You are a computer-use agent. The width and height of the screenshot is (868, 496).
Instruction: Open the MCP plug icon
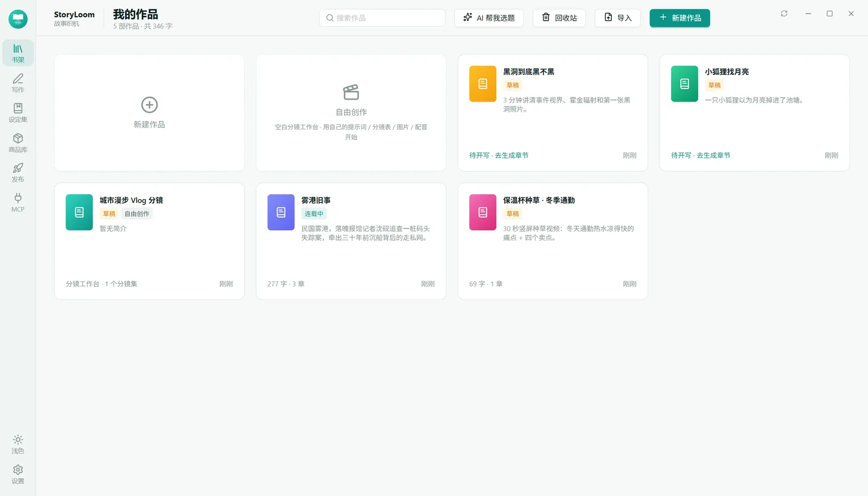pos(18,202)
